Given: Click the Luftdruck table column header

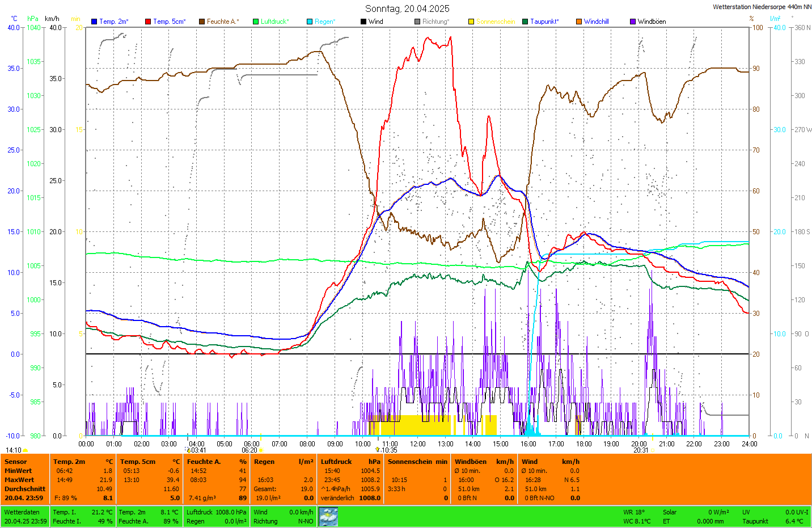Looking at the screenshot, I should [336, 462].
